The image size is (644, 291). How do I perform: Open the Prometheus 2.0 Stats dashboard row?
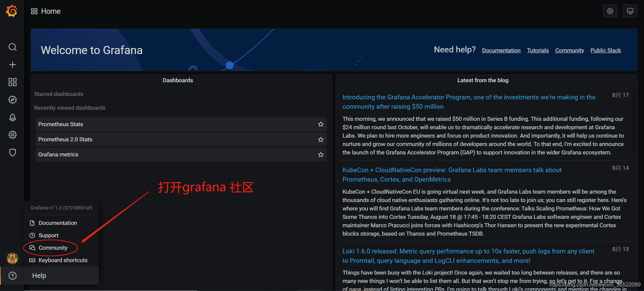[181, 139]
